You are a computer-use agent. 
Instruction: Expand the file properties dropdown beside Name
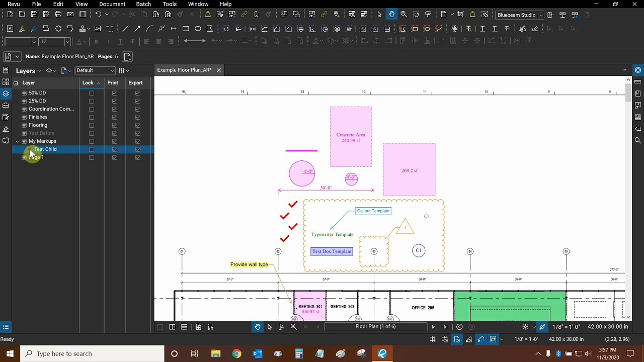[17, 57]
